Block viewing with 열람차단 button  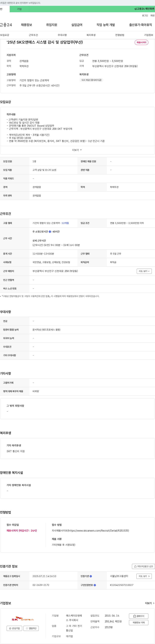tap(31, 628)
